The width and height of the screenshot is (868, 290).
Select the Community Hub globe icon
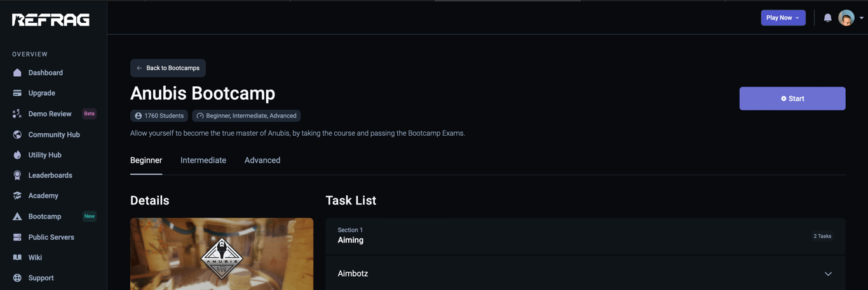coord(17,135)
